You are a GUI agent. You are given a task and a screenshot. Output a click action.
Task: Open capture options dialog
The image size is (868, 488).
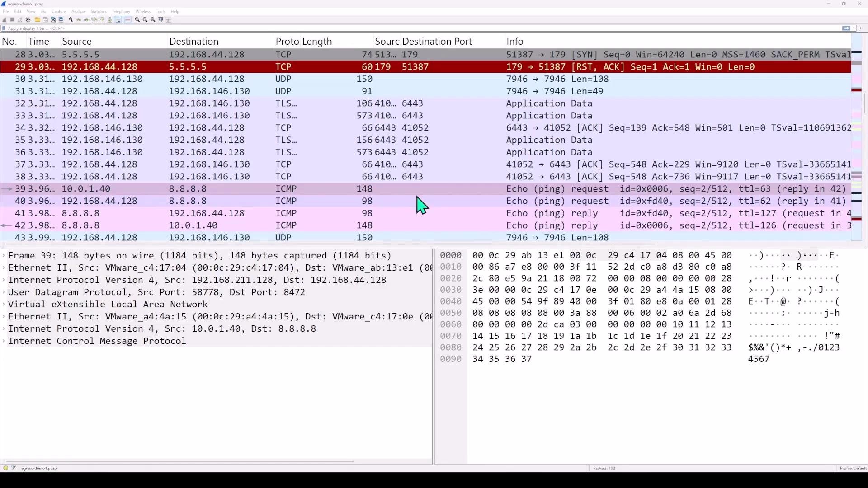pyautogui.click(x=28, y=20)
